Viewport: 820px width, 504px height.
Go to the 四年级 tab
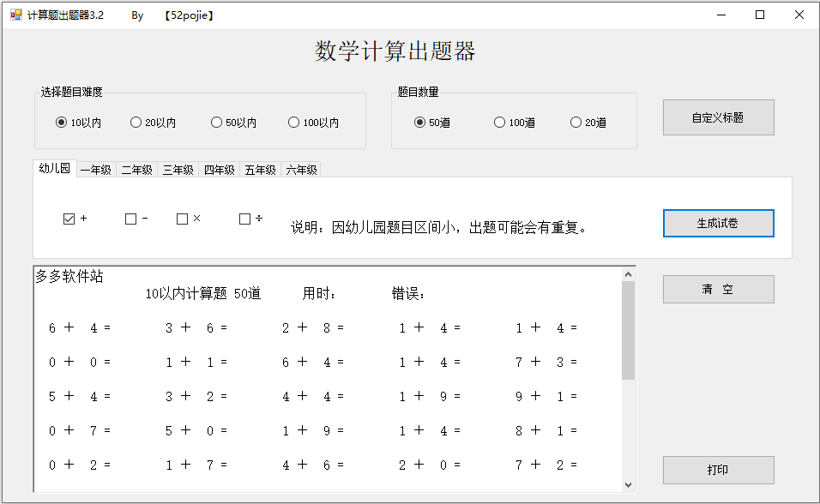click(220, 170)
